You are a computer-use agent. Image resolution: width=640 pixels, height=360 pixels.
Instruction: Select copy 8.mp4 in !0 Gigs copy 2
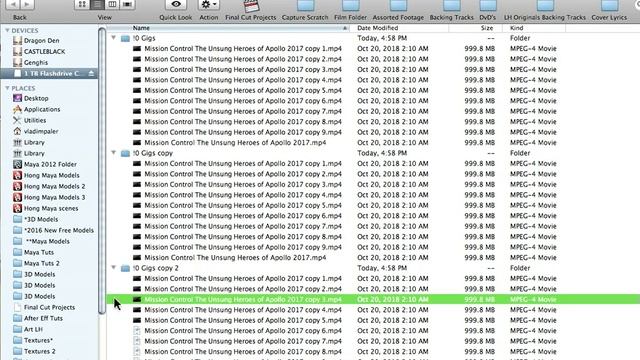click(x=373, y=352)
